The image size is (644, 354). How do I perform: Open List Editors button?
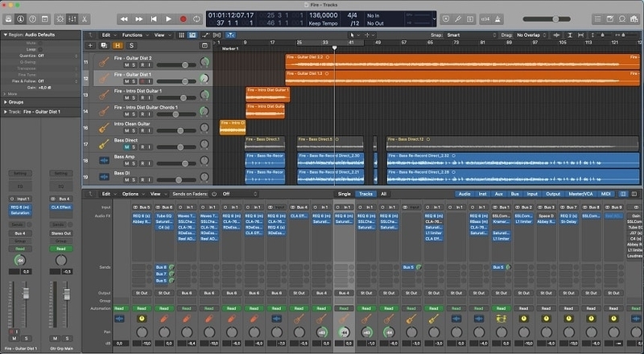coord(597,19)
